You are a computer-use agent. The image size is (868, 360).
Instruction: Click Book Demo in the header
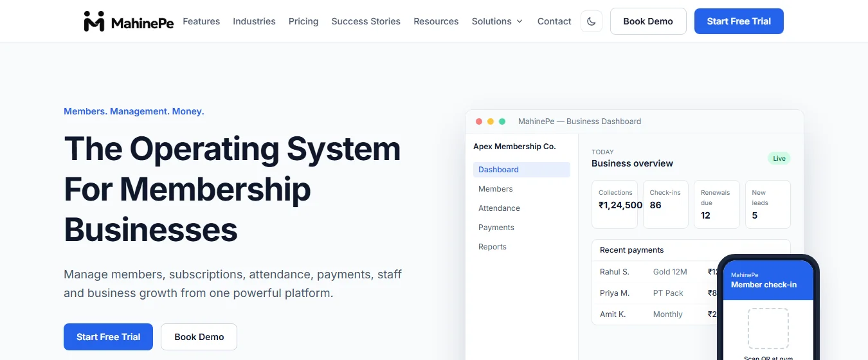(648, 21)
